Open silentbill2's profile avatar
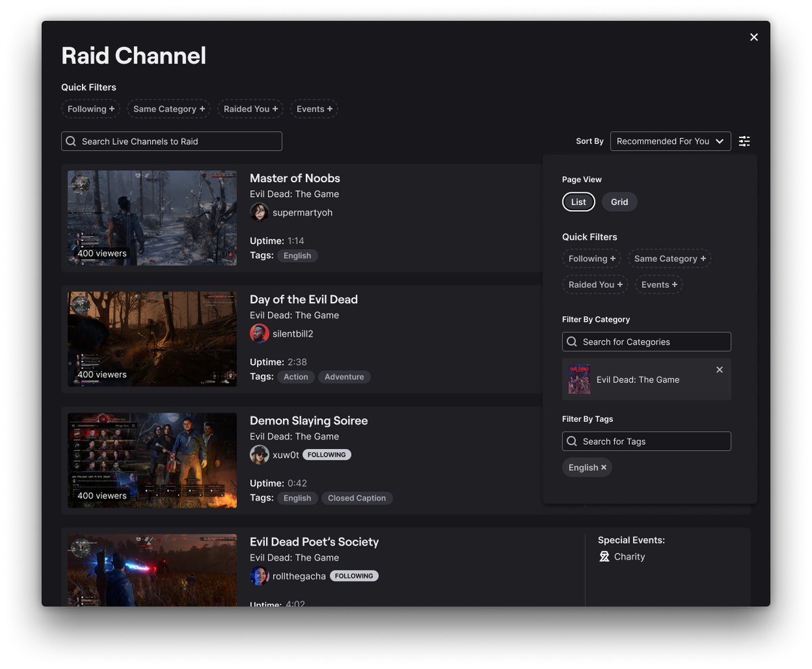Image resolution: width=812 pixels, height=669 pixels. (x=259, y=333)
